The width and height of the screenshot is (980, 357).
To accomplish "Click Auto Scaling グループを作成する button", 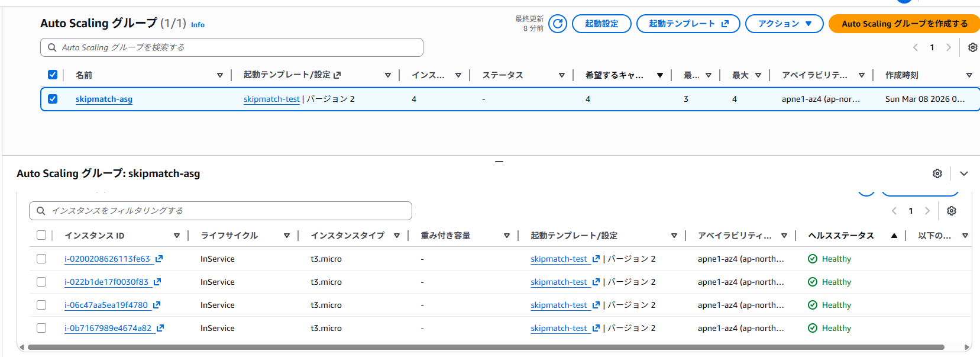I will click(x=904, y=24).
